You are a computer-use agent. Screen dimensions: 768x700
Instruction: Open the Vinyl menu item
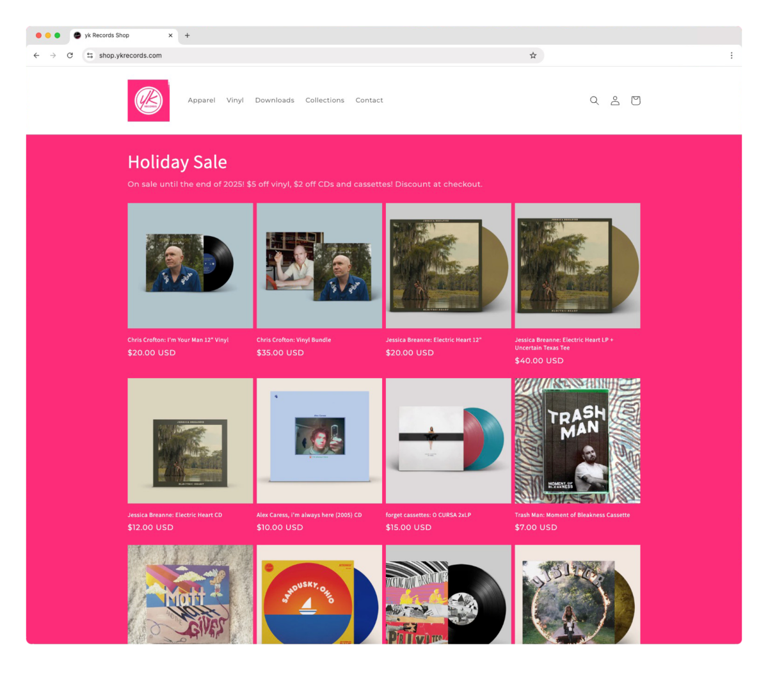pyautogui.click(x=235, y=100)
